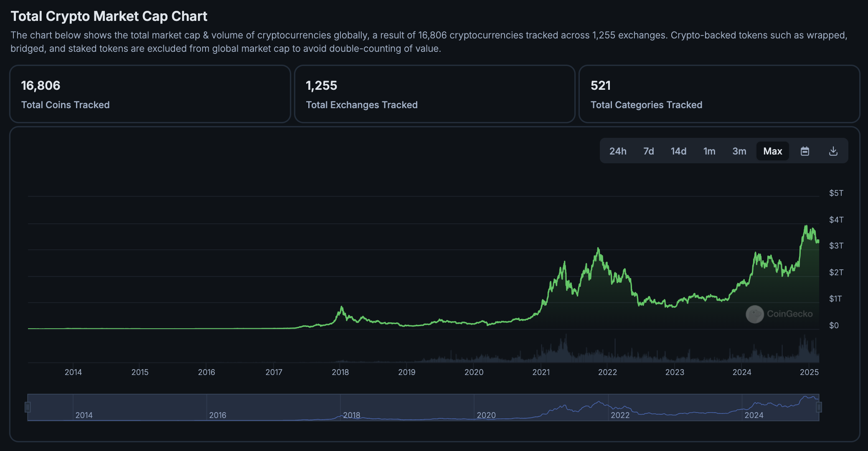This screenshot has width=868, height=451.
Task: Click the calendar/date picker icon
Action: point(805,150)
